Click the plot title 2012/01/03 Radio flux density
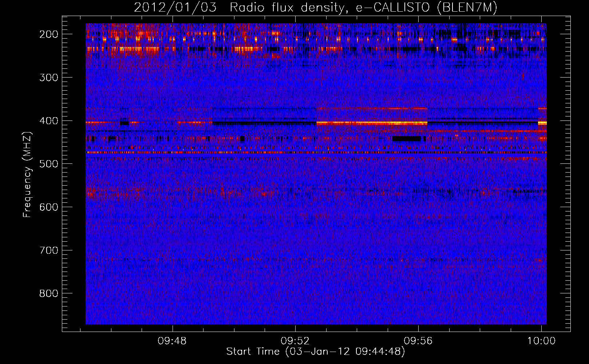Image resolution: width=589 pixels, height=364 pixels. coord(316,7)
